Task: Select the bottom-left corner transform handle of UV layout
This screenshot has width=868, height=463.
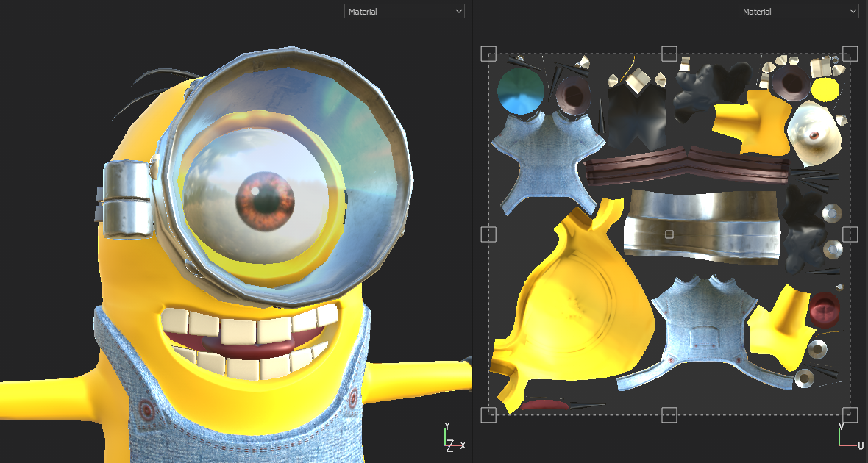Action: pos(488,414)
